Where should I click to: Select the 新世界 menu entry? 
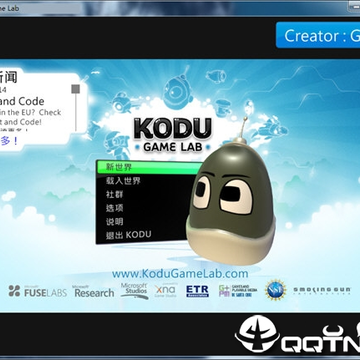pos(149,168)
